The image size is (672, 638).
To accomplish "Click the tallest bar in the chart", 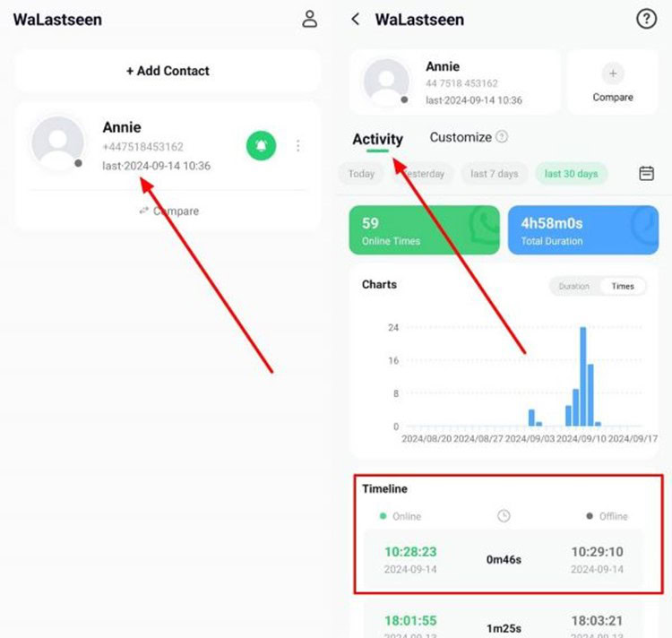I will (x=583, y=376).
